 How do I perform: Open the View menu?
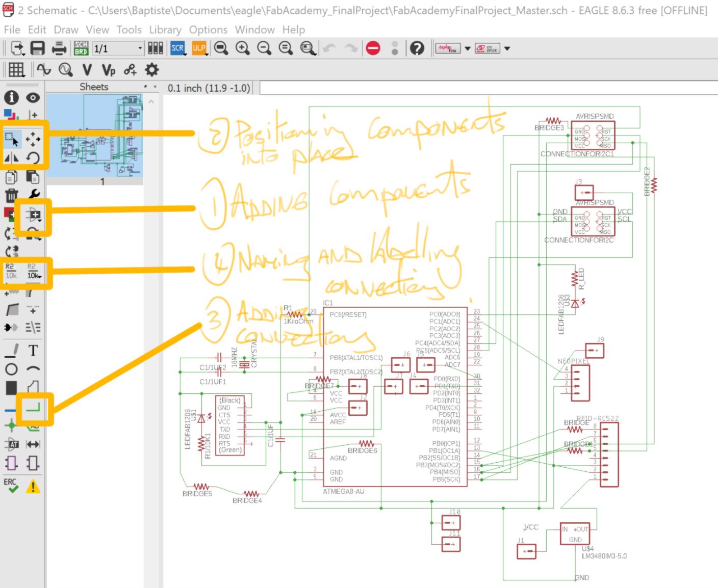[97, 30]
